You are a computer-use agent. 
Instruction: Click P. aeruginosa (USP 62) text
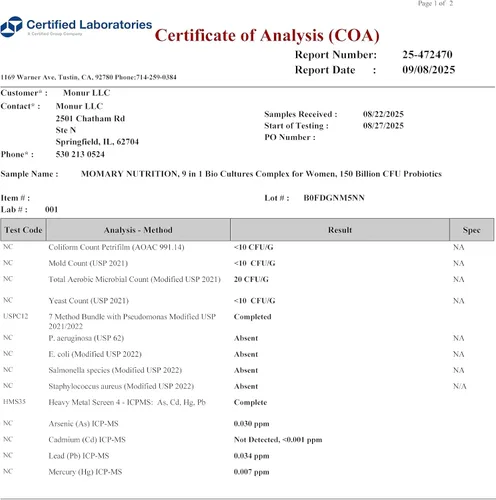[x=86, y=338]
